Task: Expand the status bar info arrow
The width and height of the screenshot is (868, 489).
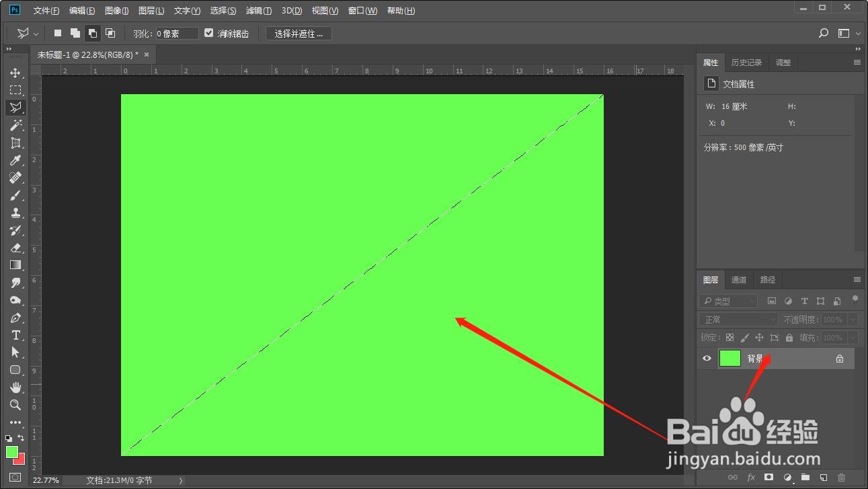Action: click(180, 480)
